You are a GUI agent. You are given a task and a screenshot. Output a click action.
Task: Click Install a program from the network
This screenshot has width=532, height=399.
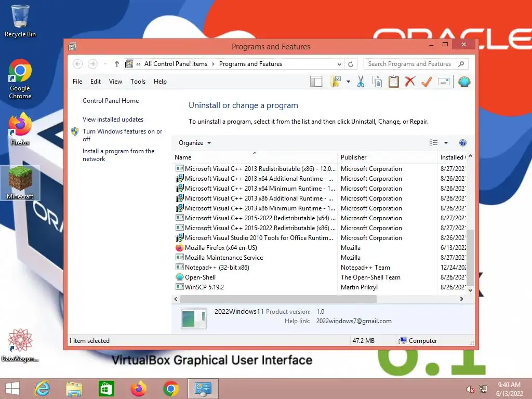click(x=118, y=155)
